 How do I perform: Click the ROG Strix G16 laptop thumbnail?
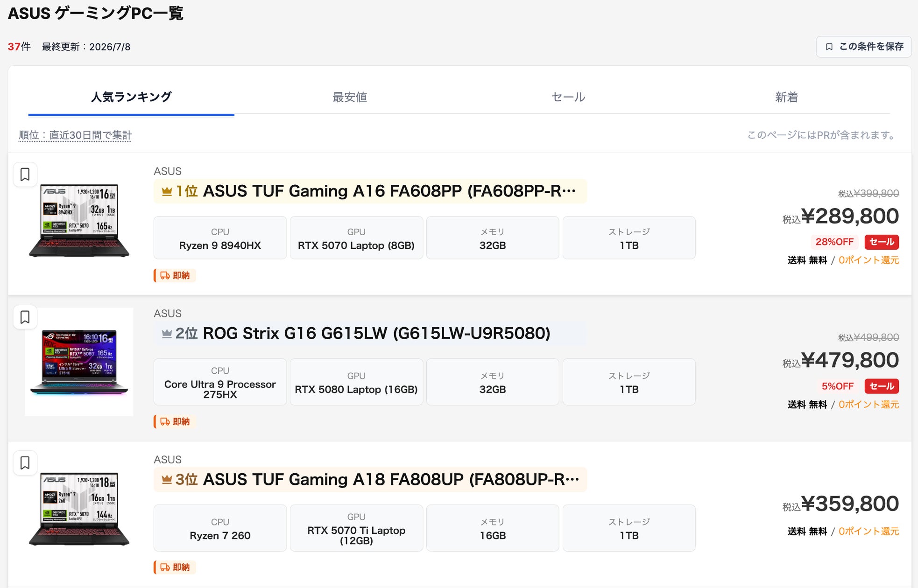[79, 362]
